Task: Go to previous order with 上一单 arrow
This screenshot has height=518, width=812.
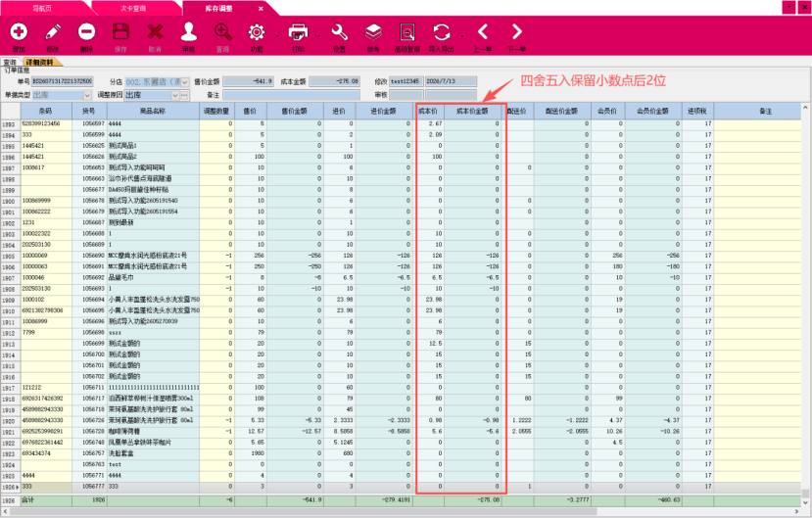Action: tap(483, 32)
